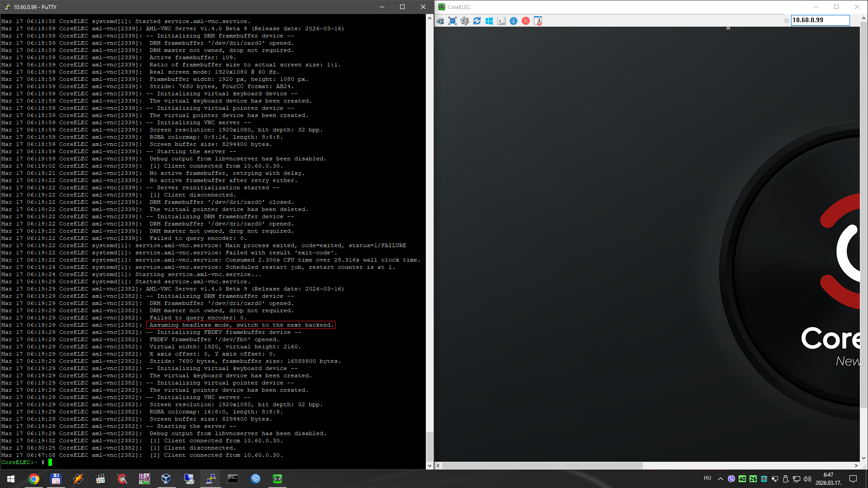Screen dimensions: 868x488
Task: Open Chrome from the taskbar
Action: (34, 479)
